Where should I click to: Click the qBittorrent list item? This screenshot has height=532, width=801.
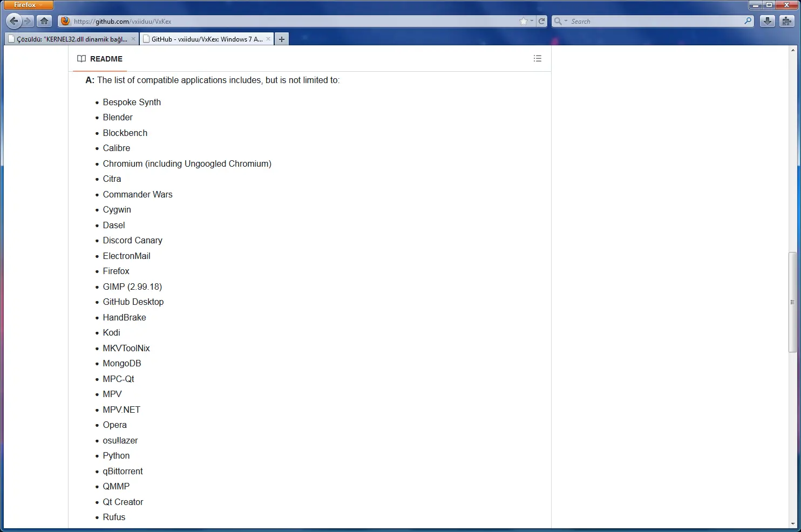coord(123,471)
